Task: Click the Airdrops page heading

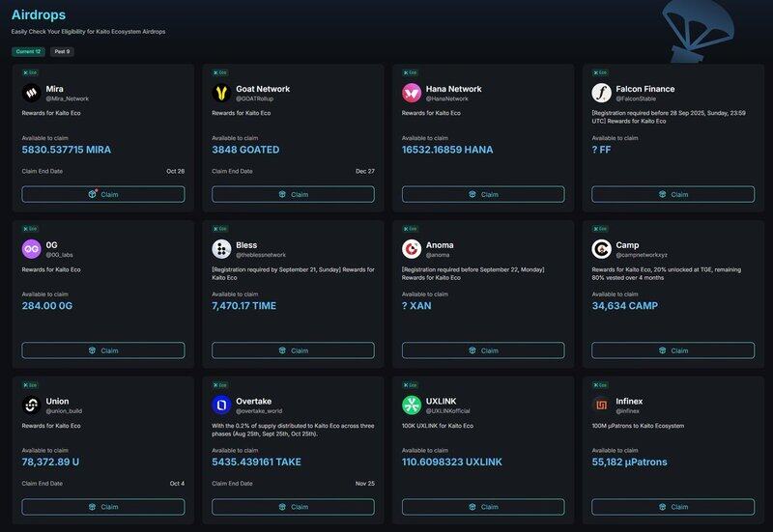Action: 39,14
